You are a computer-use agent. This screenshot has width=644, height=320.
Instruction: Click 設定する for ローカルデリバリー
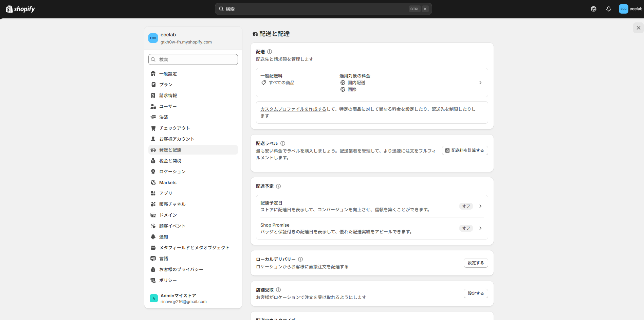[x=476, y=263]
